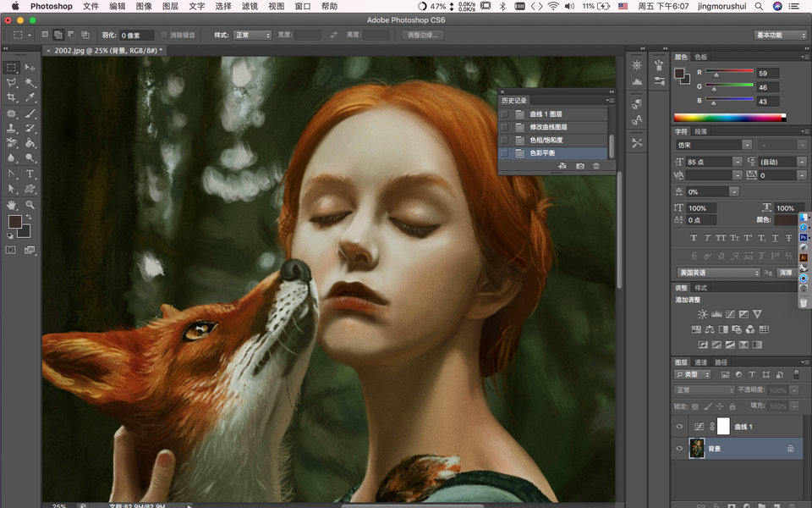Pick a color from the spectrum ramp
The width and height of the screenshot is (812, 508).
[729, 118]
